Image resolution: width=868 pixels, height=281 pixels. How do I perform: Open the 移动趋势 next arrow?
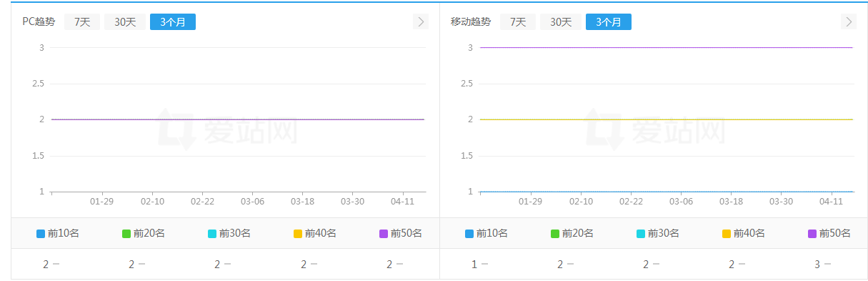(849, 21)
